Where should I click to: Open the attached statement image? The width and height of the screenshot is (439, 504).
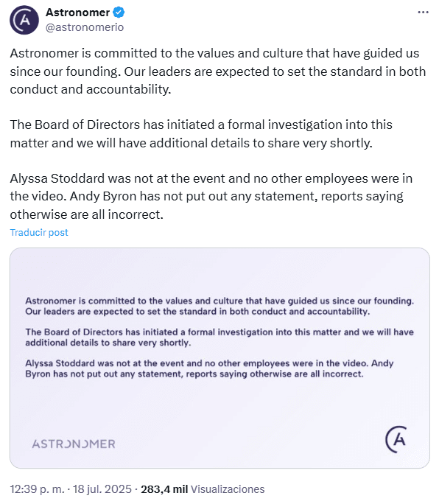point(219,358)
